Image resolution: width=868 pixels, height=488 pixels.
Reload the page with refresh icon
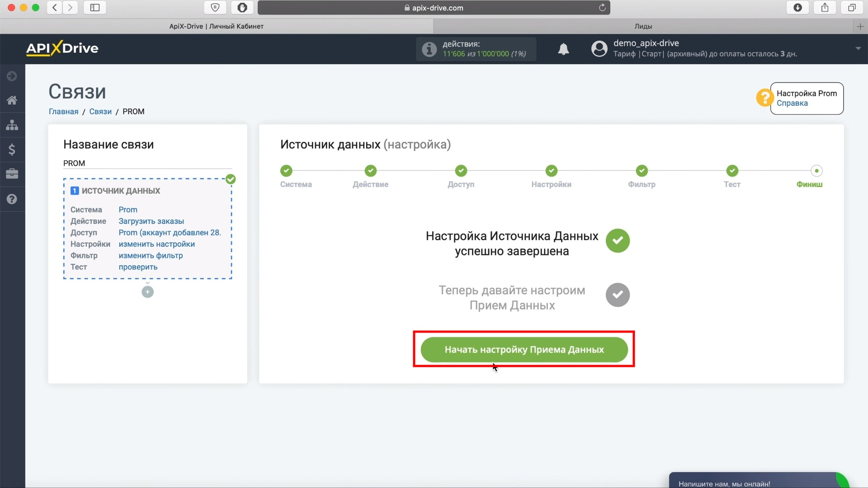[602, 8]
